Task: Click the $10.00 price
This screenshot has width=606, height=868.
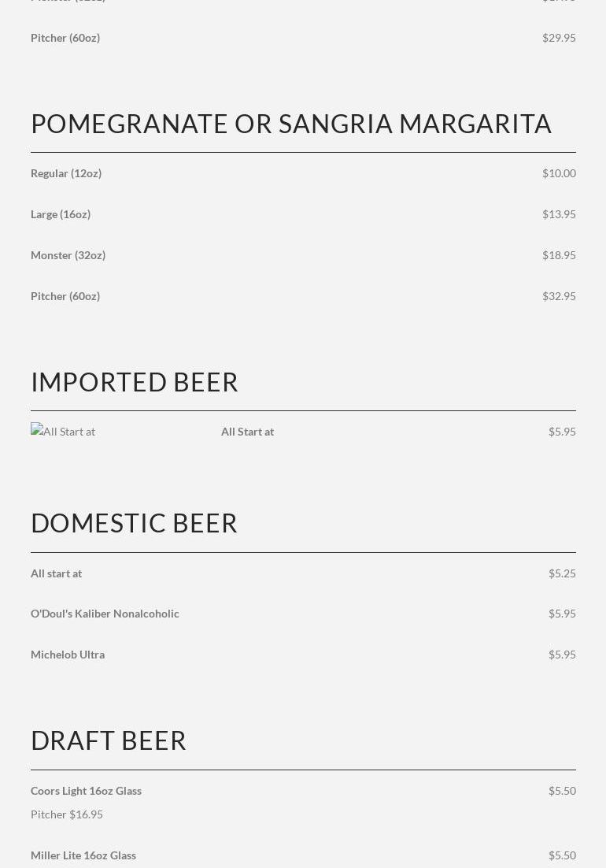Action: click(x=559, y=173)
